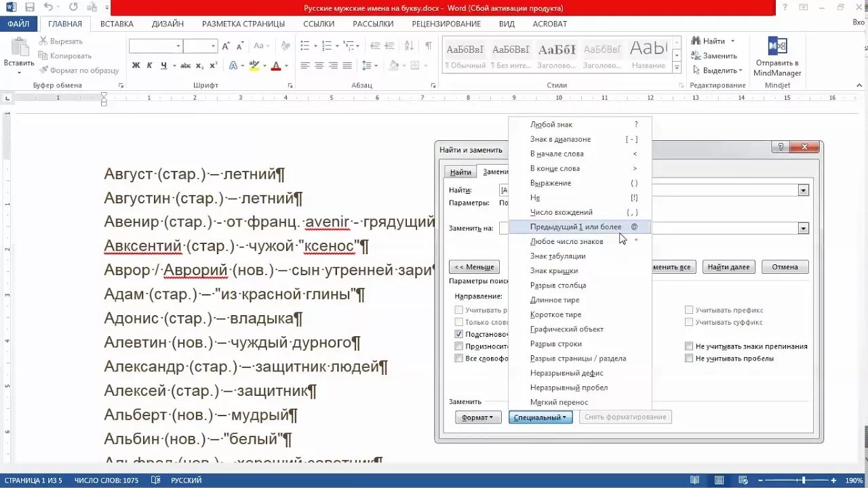The height and width of the screenshot is (488, 868).
Task: Justify text alignment icon
Action: (x=348, y=66)
